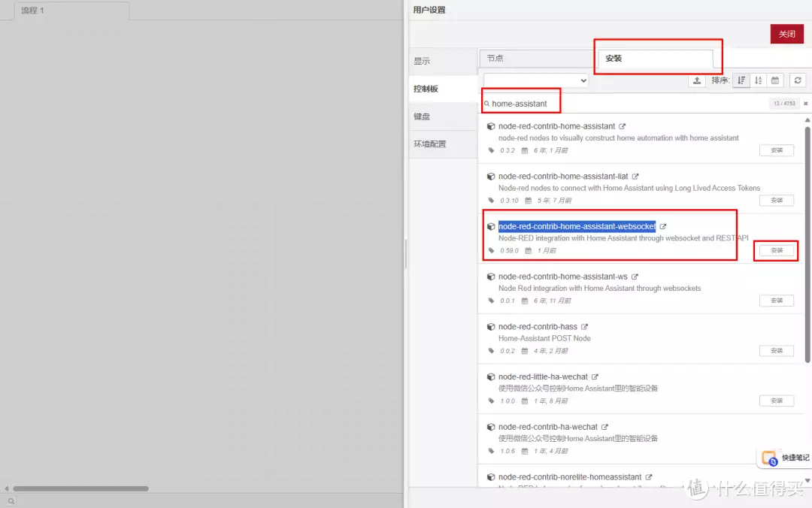The width and height of the screenshot is (812, 508).
Task: Click the node-red-contrib-ha-wechat module name
Action: [548, 428]
